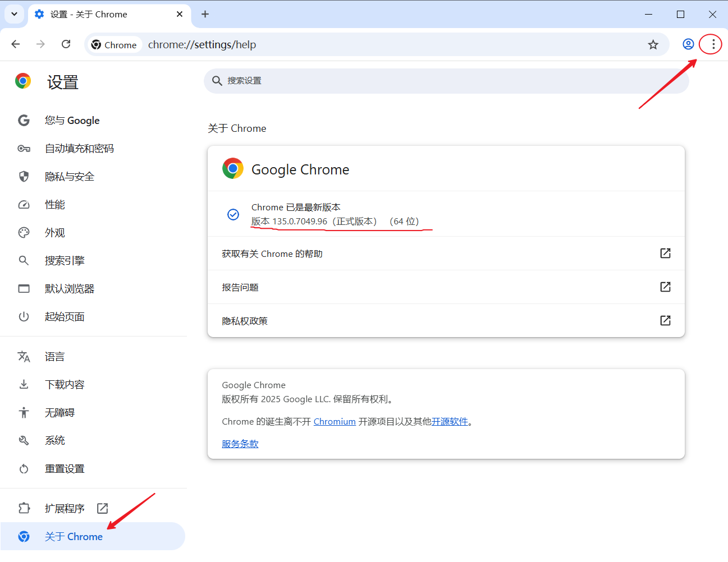The width and height of the screenshot is (728, 562).
Task: Open 隐私权政策 row
Action: (x=446, y=321)
